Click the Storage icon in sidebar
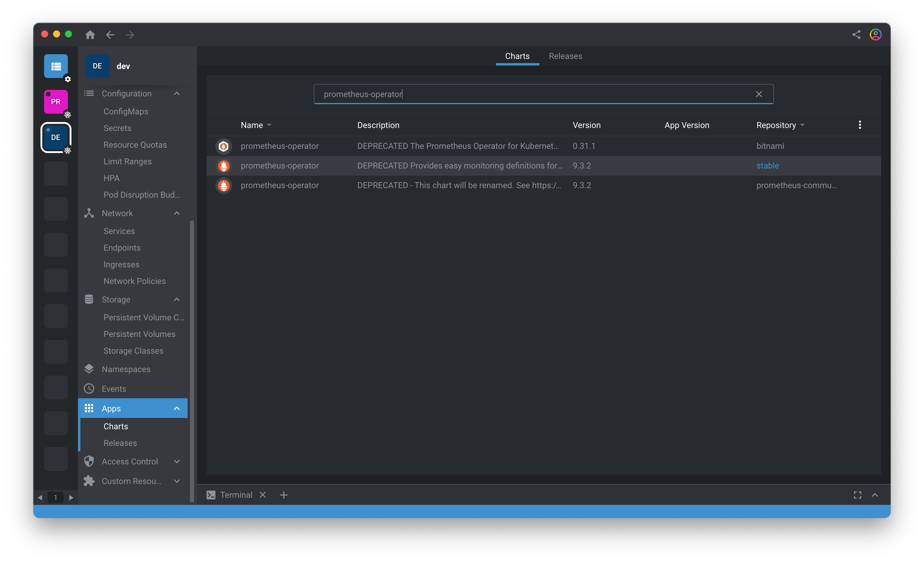Viewport: 924px width, 562px height. coord(89,299)
